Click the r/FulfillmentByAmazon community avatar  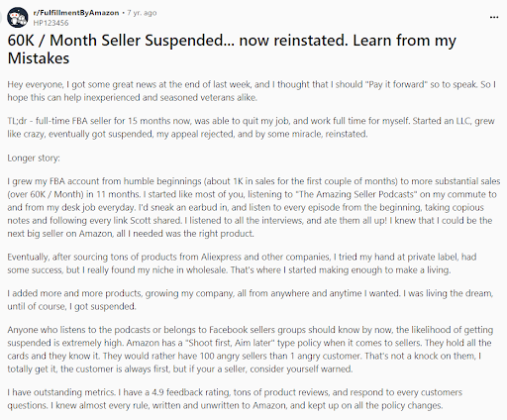click(18, 17)
